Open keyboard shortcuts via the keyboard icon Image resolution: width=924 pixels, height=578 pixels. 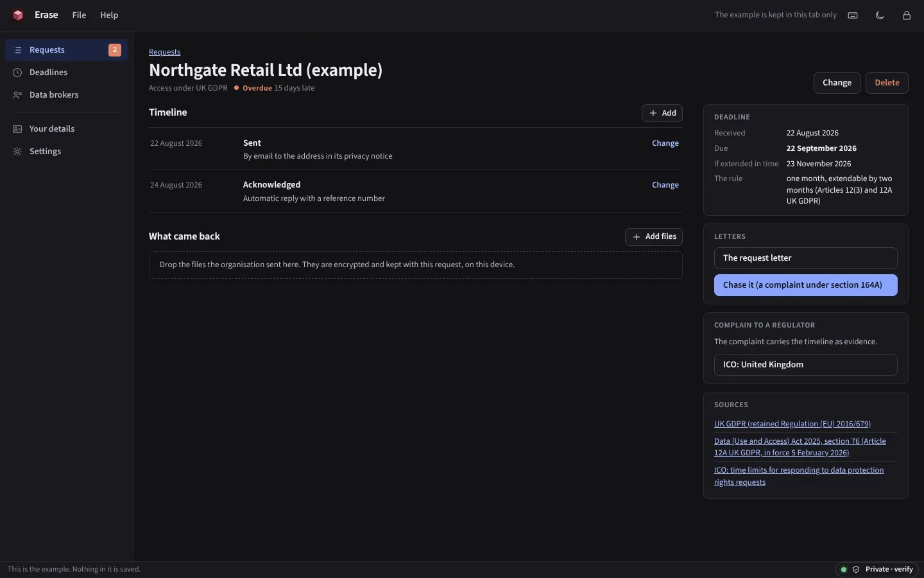pyautogui.click(x=853, y=15)
